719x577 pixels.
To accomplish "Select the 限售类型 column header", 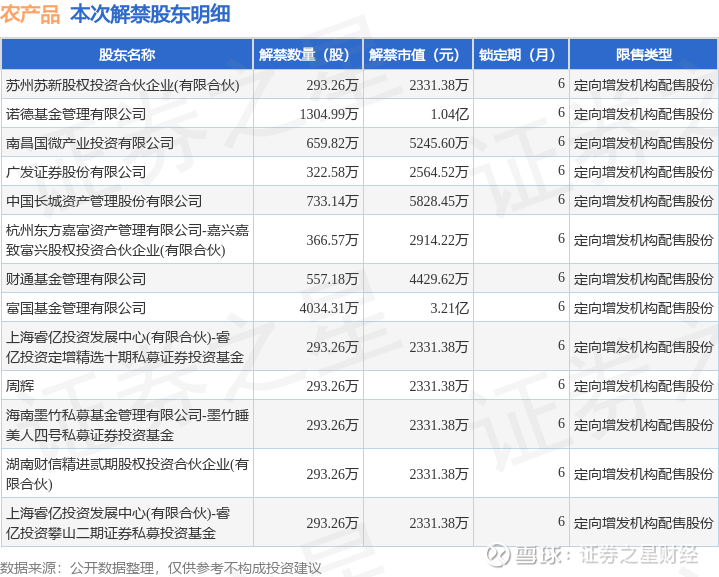I will tap(643, 55).
